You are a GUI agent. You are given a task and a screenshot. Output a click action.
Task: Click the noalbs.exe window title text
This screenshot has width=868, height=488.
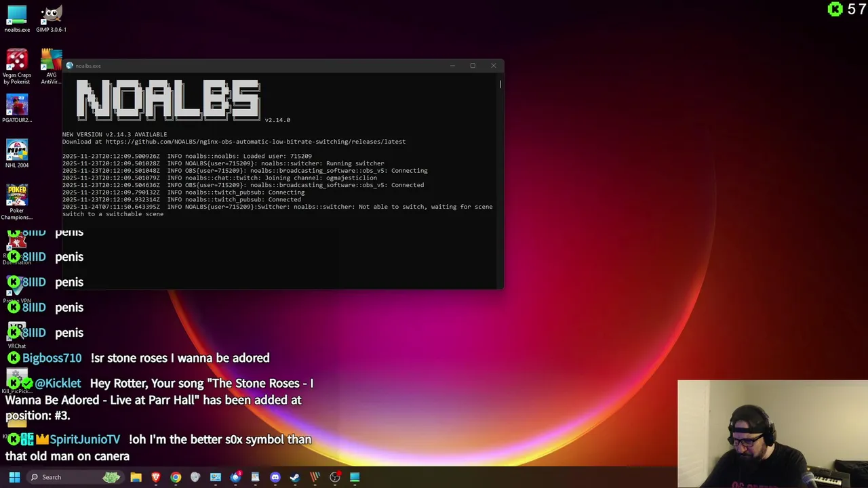coord(88,66)
